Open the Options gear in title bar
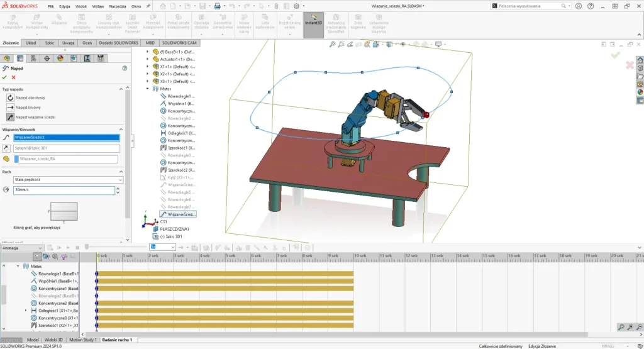644x349 pixels. pos(297,6)
